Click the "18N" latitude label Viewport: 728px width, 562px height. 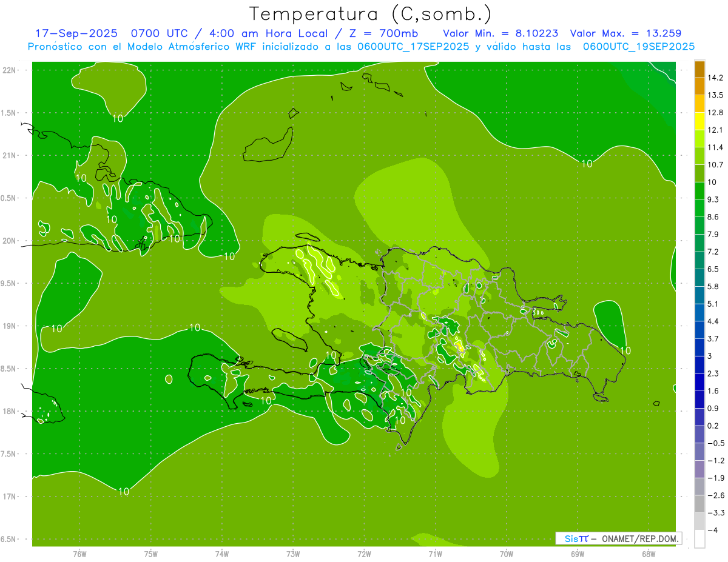point(10,411)
